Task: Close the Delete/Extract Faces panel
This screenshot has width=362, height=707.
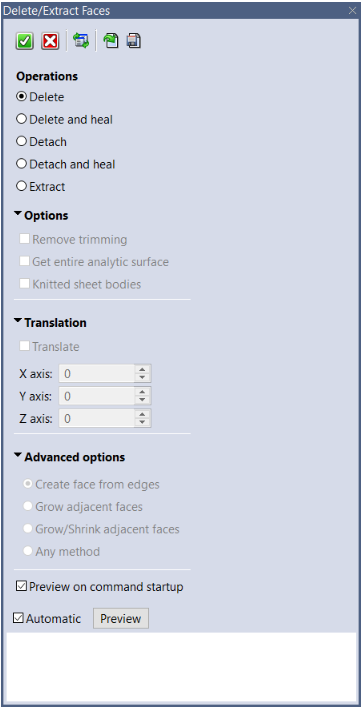Action: click(352, 11)
